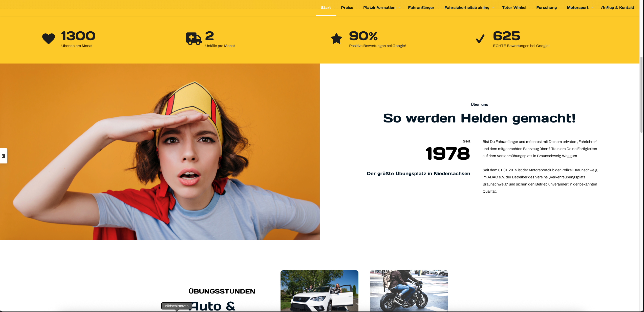The image size is (644, 312).
Task: Navigate to Fahranfänger
Action: [421, 8]
